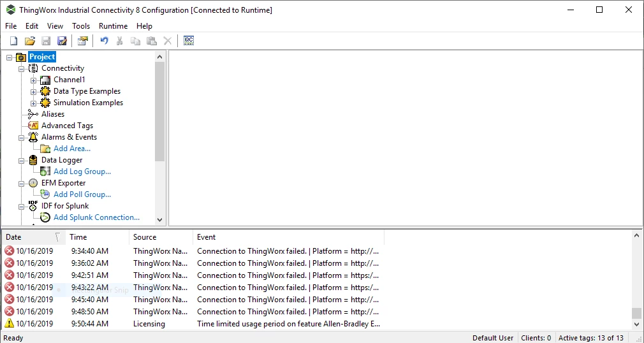This screenshot has width=644, height=343.
Task: Open the Edit menu
Action: click(x=32, y=26)
